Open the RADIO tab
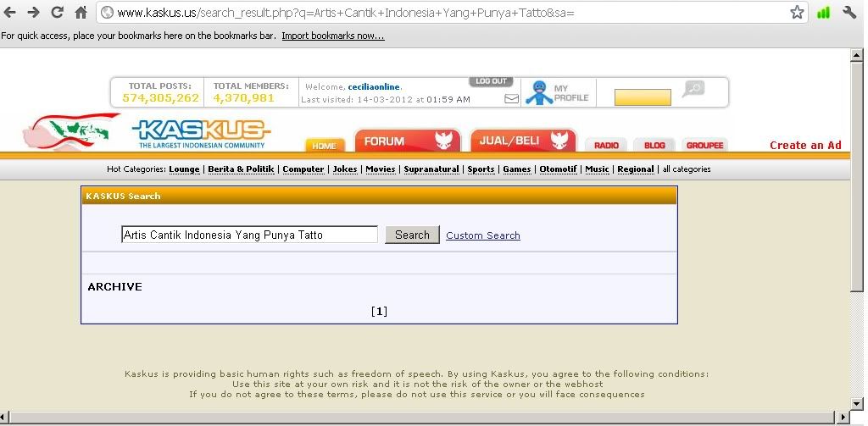This screenshot has height=426, width=868. point(606,145)
